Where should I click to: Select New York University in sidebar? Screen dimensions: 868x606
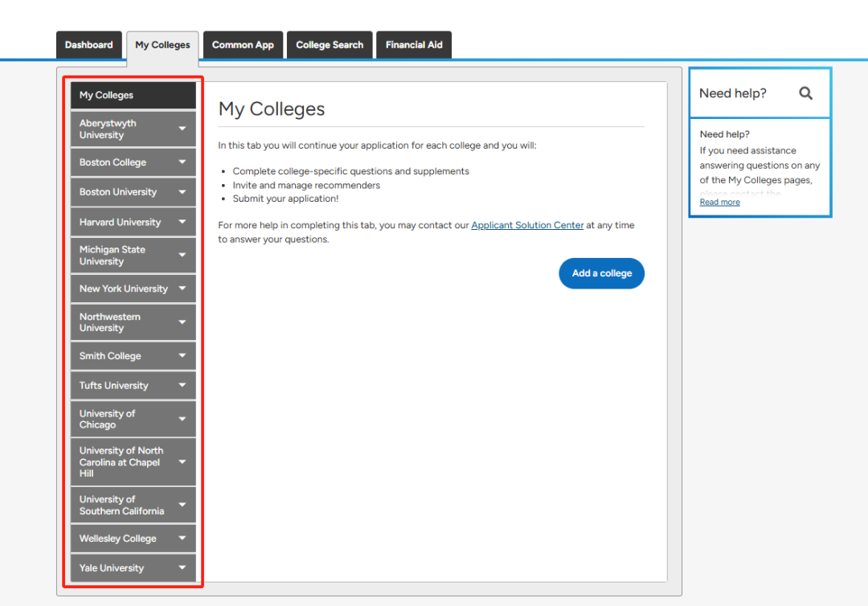coord(124,289)
